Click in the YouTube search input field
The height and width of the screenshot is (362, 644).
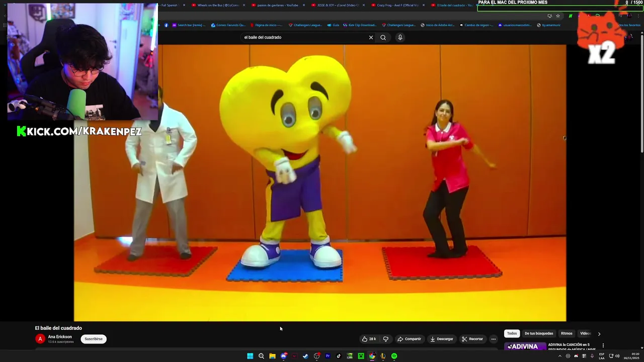303,37
